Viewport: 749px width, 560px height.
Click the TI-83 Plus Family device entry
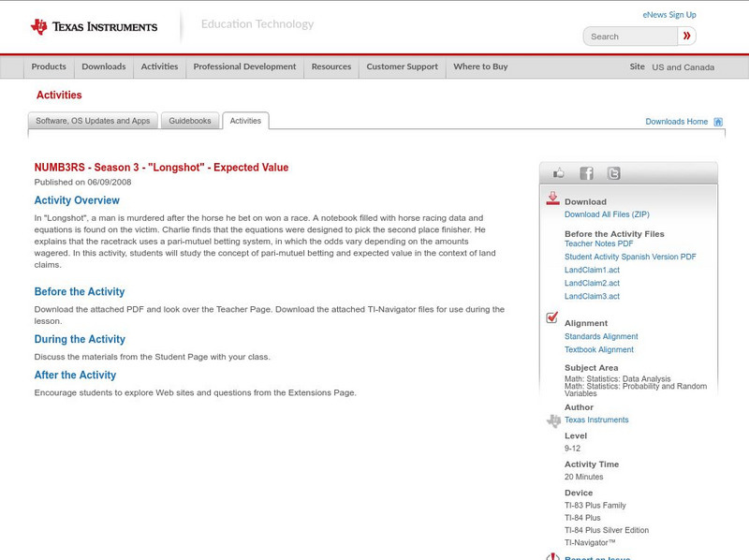click(x=595, y=506)
